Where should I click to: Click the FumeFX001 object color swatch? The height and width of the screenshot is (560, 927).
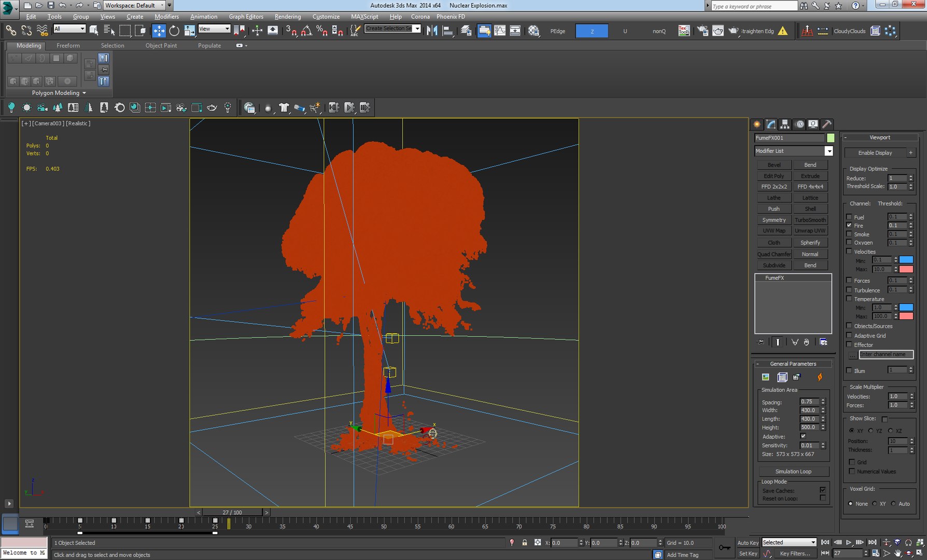point(831,138)
